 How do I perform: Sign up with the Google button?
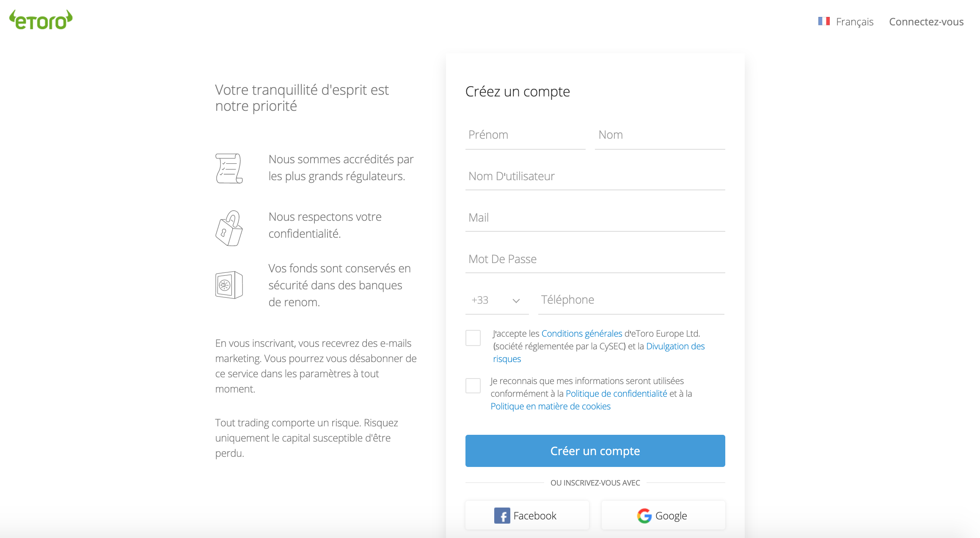click(663, 516)
